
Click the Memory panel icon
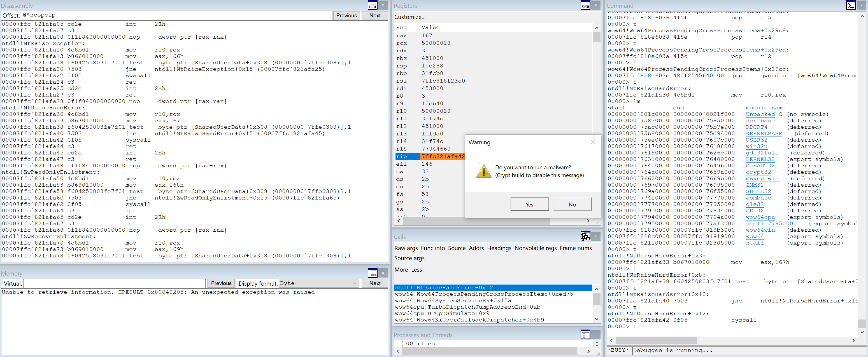[x=372, y=273]
